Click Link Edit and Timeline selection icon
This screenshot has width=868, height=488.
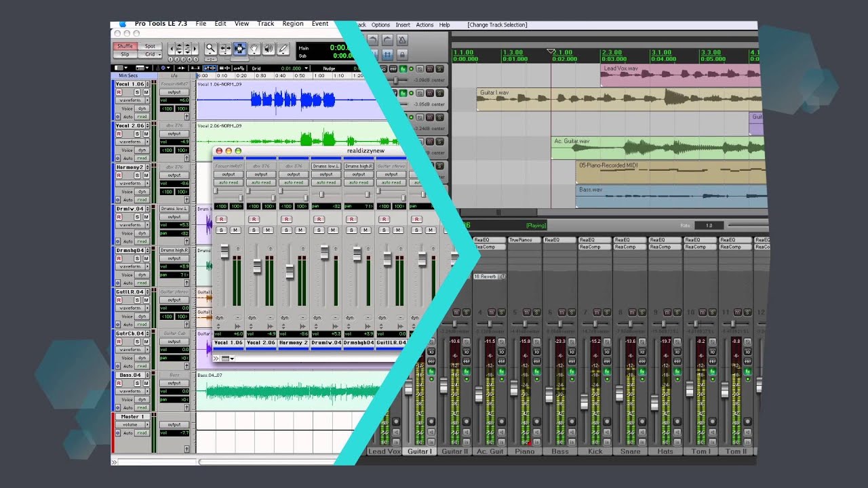pos(210,68)
